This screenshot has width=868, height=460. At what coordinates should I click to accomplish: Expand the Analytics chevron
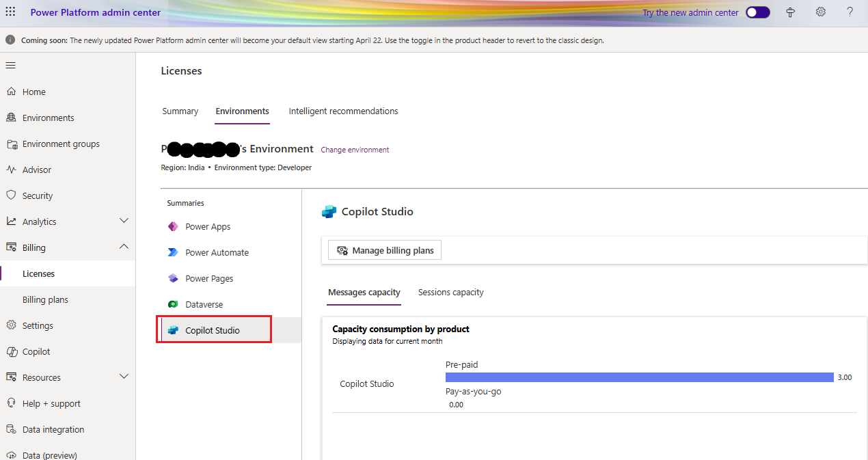point(124,221)
